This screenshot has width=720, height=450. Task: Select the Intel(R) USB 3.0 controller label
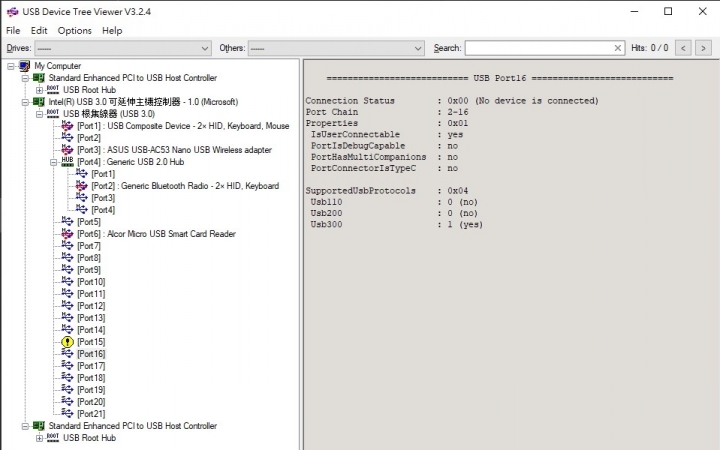pyautogui.click(x=143, y=102)
